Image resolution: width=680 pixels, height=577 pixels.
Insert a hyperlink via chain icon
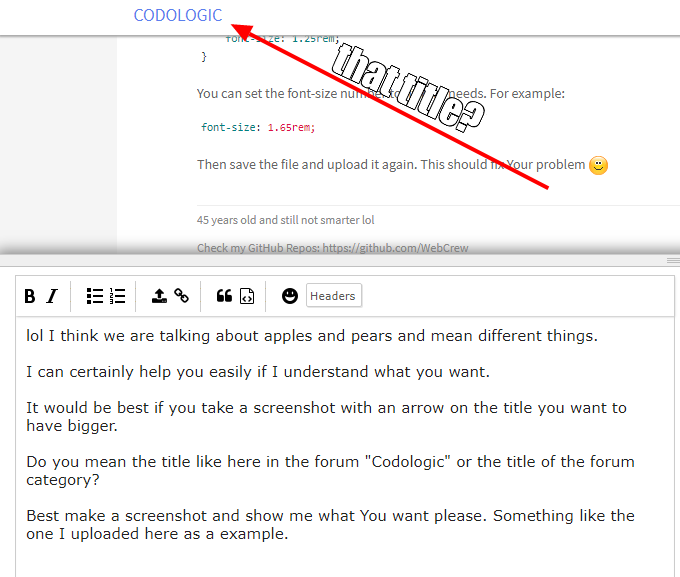coord(182,296)
